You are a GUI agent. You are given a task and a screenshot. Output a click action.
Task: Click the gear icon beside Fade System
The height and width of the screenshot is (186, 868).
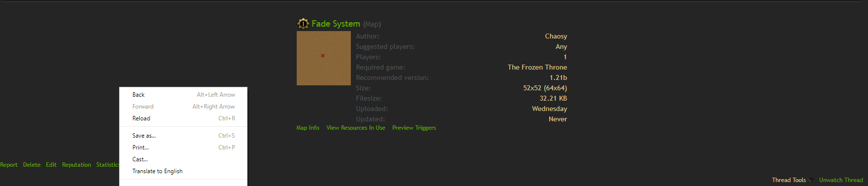click(303, 23)
